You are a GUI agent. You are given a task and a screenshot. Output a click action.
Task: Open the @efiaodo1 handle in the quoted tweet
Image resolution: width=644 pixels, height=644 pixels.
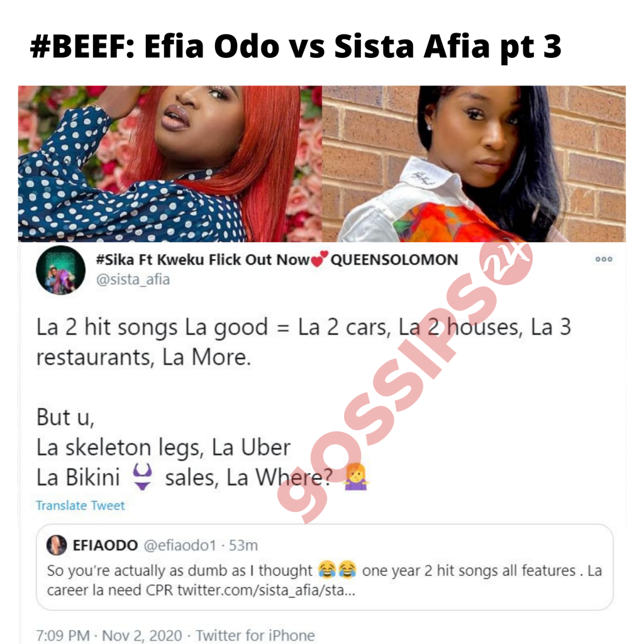[x=180, y=545]
